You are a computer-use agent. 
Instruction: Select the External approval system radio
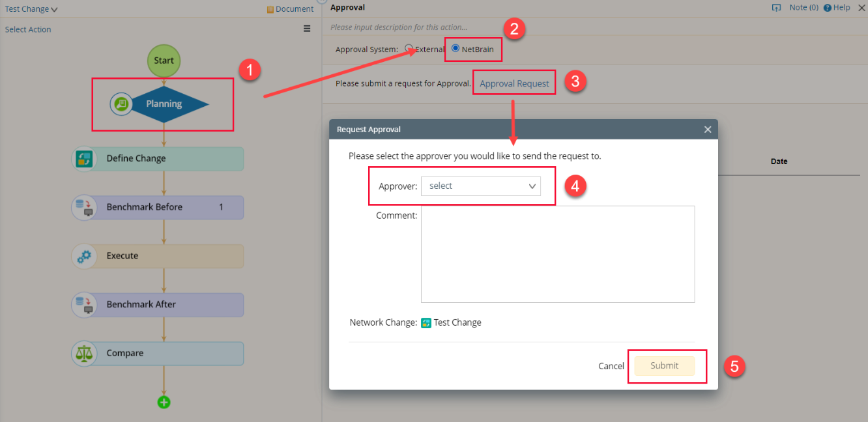409,48
